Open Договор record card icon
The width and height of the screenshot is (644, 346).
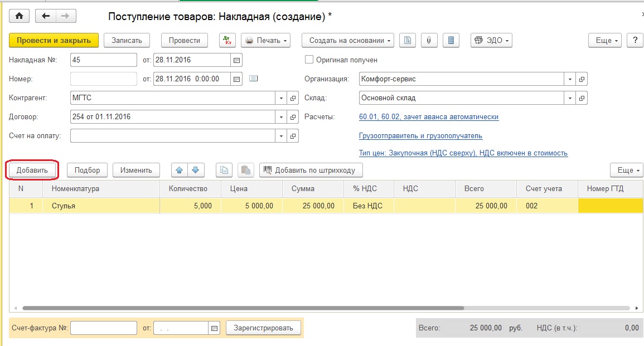[x=293, y=117]
